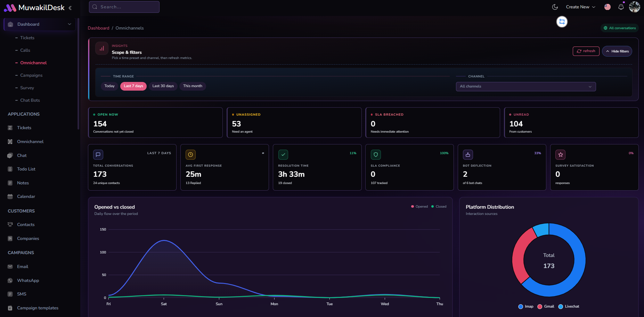Toggle Imap in platform legend

point(526,307)
